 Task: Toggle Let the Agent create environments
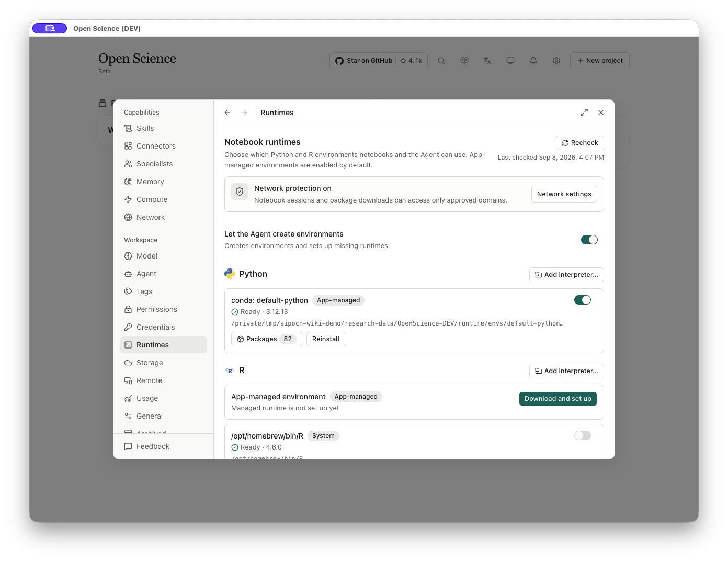589,240
